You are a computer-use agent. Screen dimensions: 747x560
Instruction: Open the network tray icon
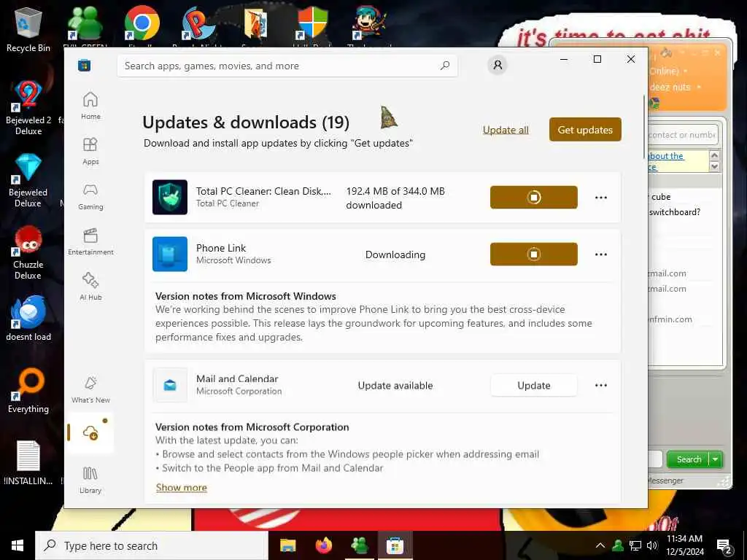pos(635,545)
